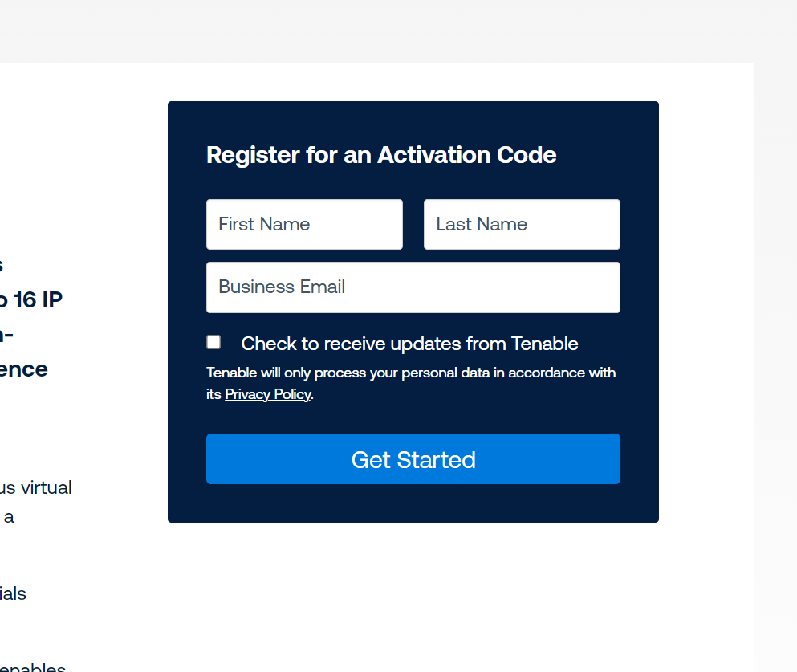Select the Business Email input field
797x672 pixels.
(413, 287)
